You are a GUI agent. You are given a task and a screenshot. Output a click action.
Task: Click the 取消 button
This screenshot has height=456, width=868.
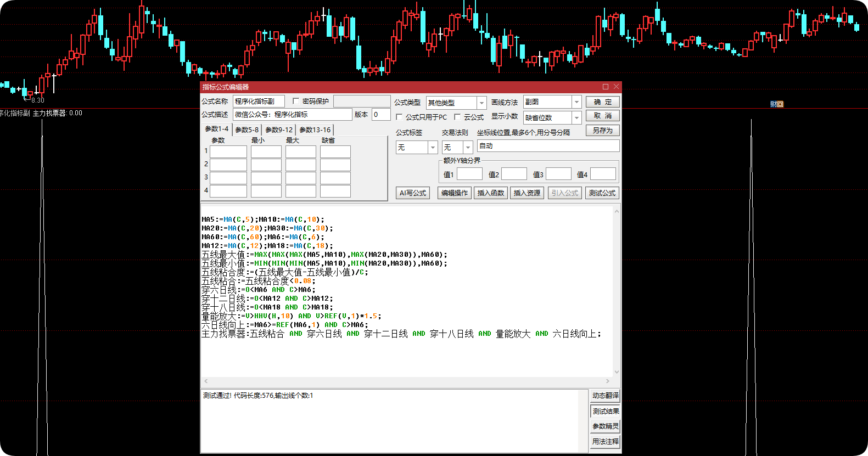[603, 116]
